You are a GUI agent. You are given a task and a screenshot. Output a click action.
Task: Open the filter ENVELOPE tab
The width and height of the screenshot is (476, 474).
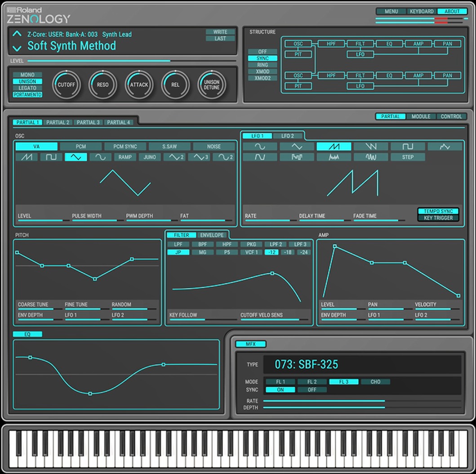point(212,235)
